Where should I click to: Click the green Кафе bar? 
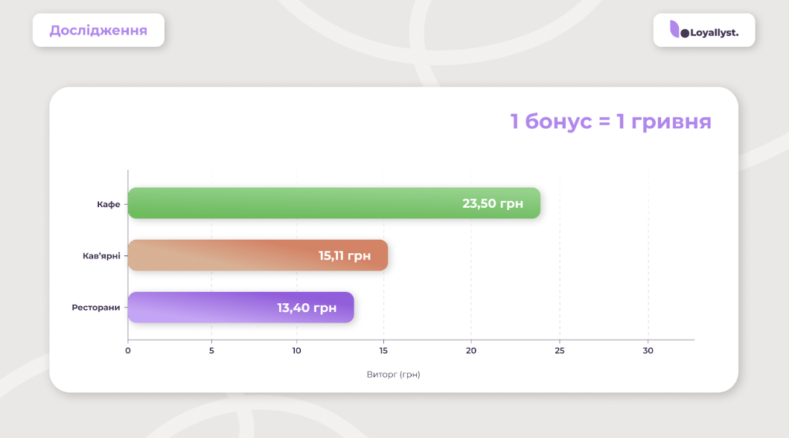290,203
